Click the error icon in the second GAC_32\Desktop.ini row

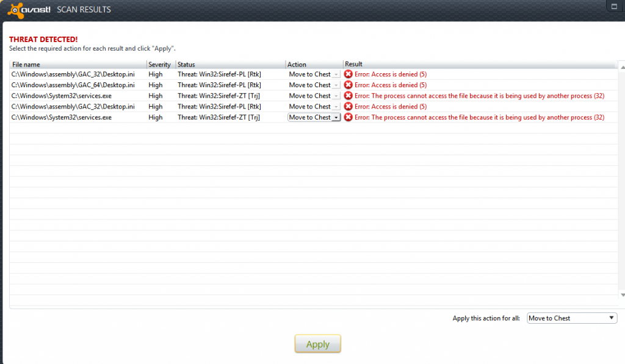click(349, 106)
